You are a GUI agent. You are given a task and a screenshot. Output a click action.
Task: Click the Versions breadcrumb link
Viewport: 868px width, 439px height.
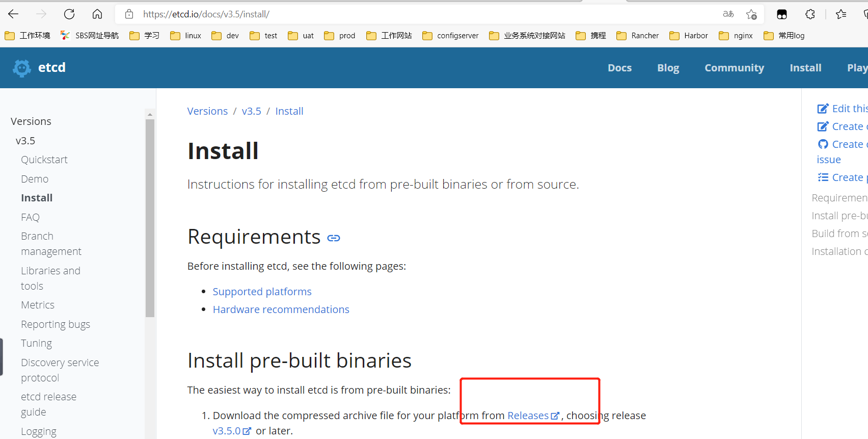(x=207, y=111)
